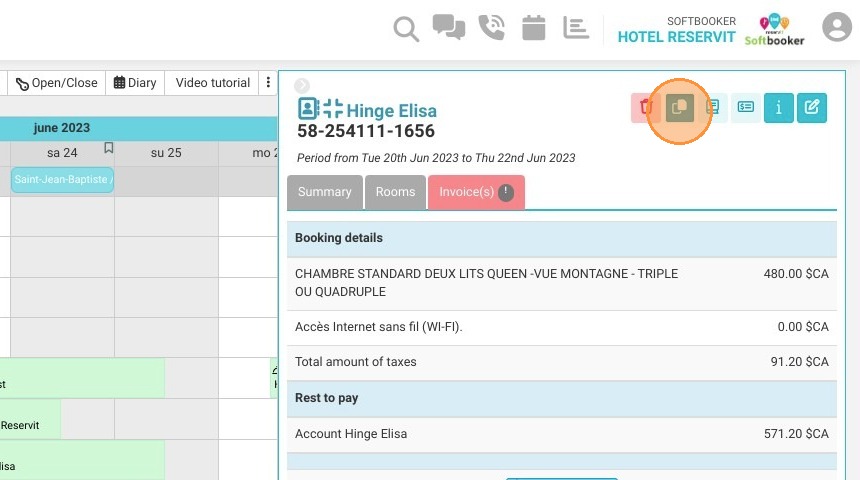Click the Rest to pay section header
Viewport: 860px width, 480px height.
562,398
